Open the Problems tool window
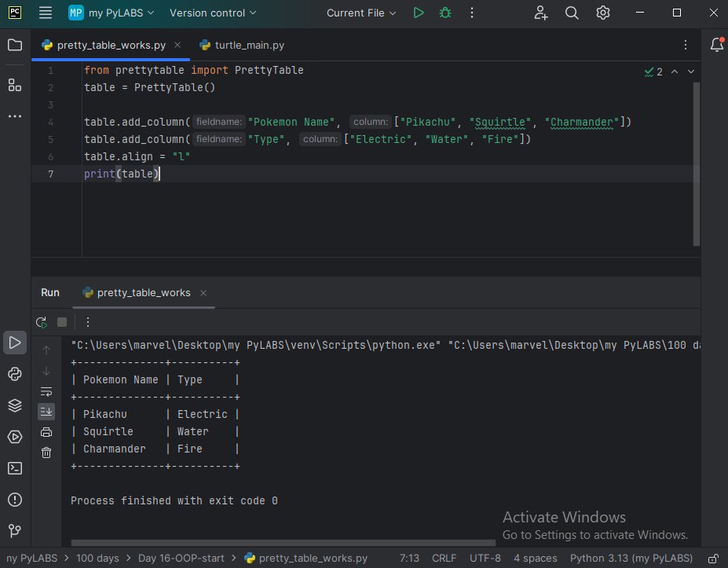728x568 pixels. 15,500
